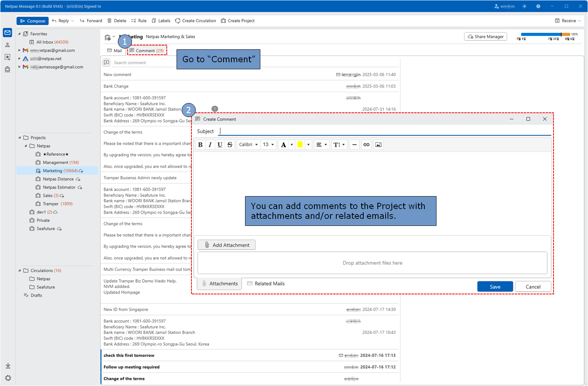The width and height of the screenshot is (588, 386).
Task: Insert an image into the comment
Action: pyautogui.click(x=378, y=144)
